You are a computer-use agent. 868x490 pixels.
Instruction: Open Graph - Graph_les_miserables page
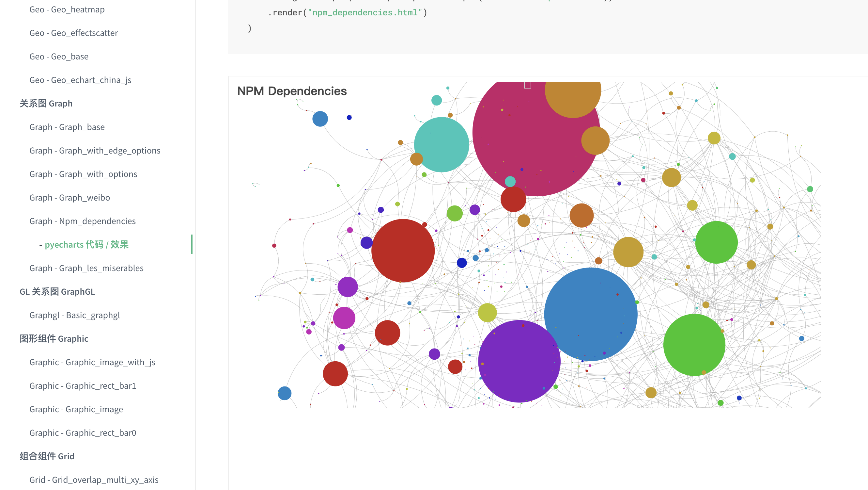(86, 268)
